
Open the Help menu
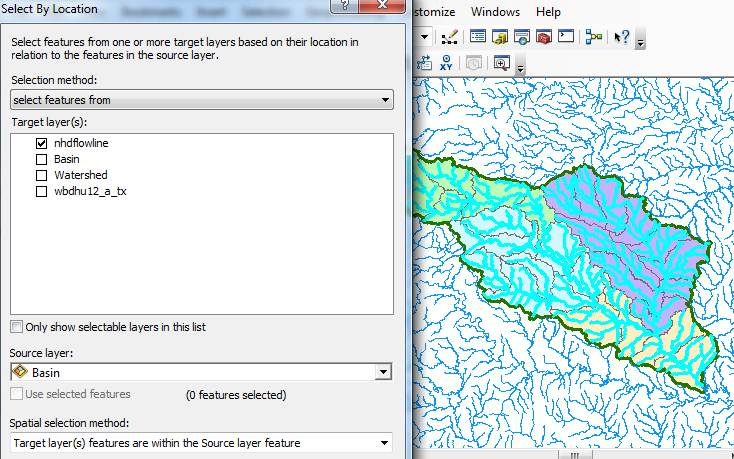pyautogui.click(x=548, y=12)
